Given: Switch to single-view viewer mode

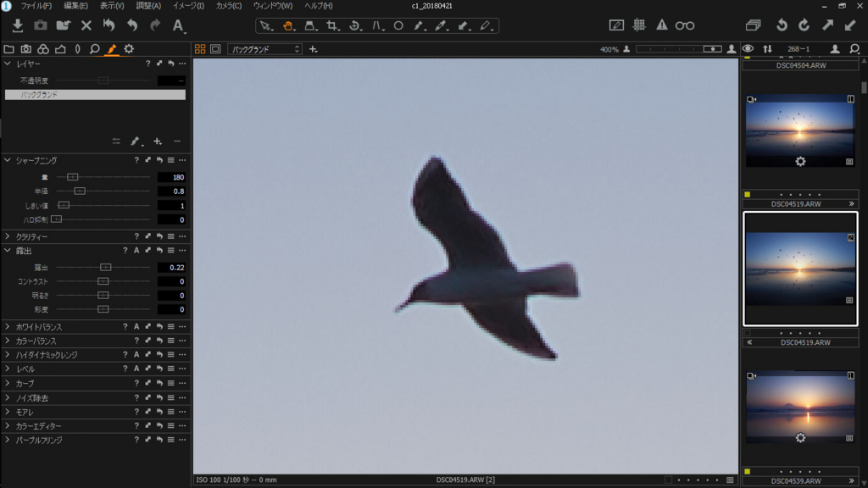Looking at the screenshot, I should (215, 49).
